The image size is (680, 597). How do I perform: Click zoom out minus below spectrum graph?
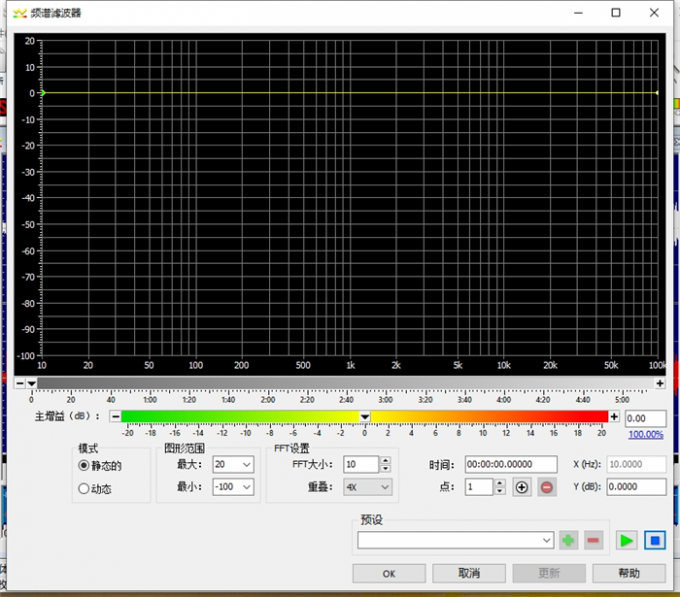click(x=20, y=383)
